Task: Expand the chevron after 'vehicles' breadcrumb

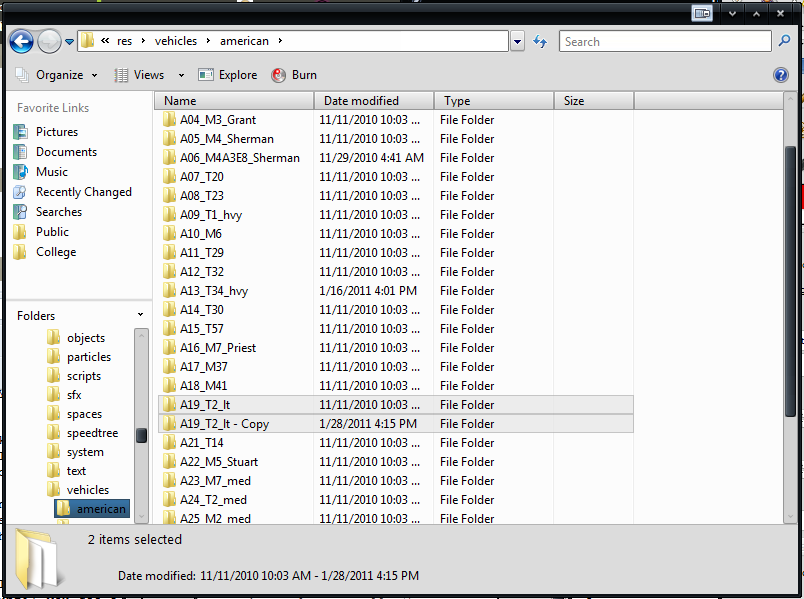Action: click(208, 41)
